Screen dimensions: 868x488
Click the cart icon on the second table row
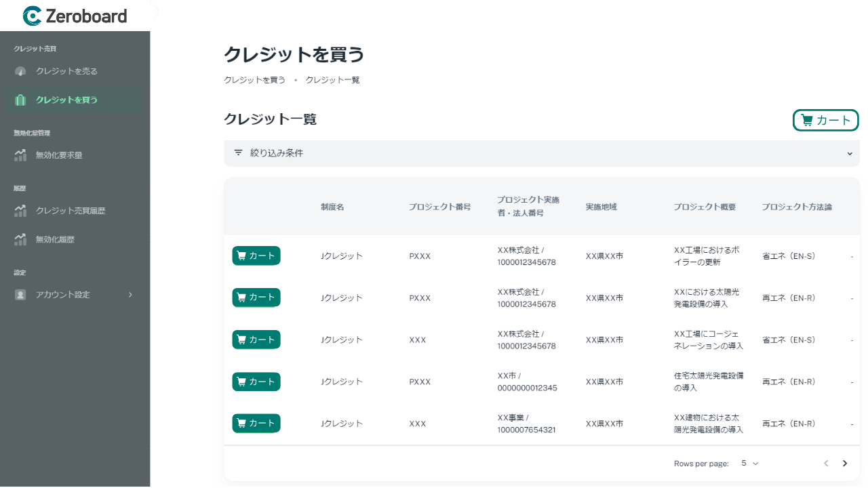pos(243,297)
